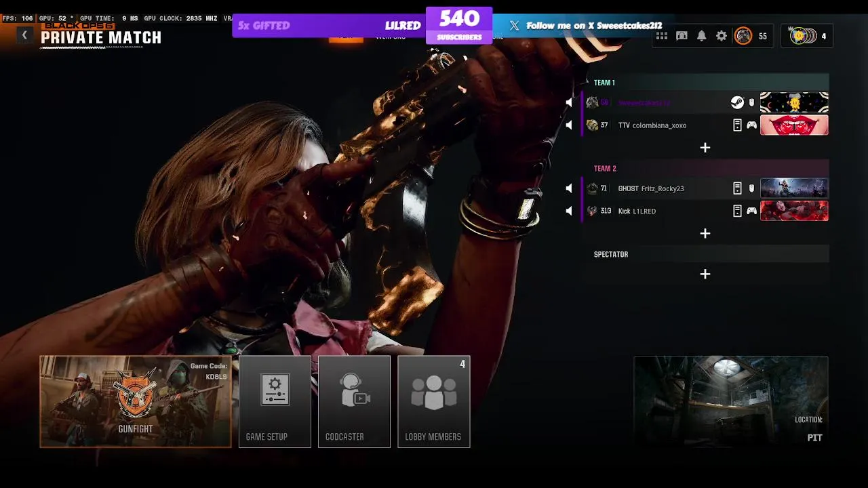
Task: Click the rank emblem of the top Team 1 player
Action: pos(592,102)
